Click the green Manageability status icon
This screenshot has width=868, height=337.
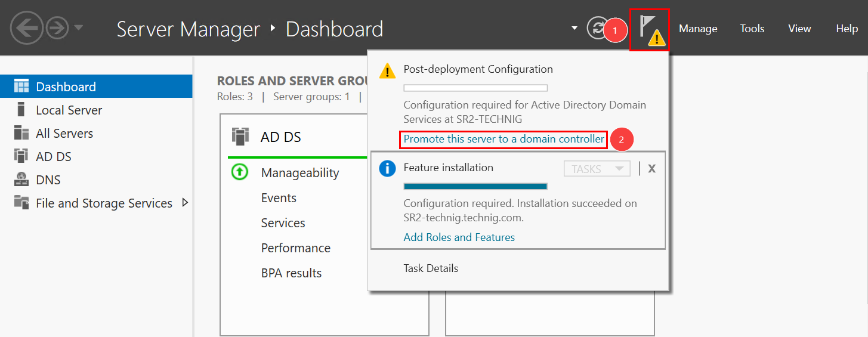click(239, 172)
